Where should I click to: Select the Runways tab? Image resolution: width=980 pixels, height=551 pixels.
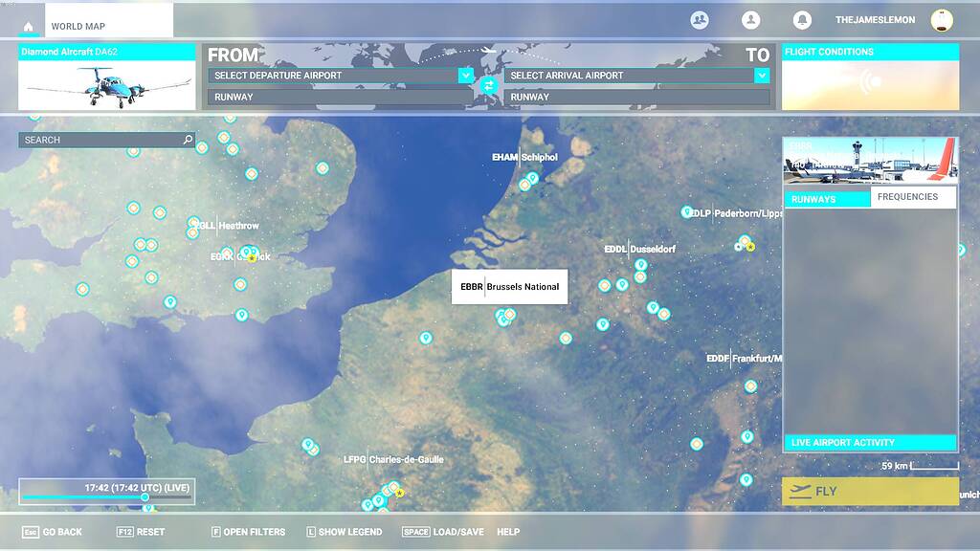pos(825,197)
